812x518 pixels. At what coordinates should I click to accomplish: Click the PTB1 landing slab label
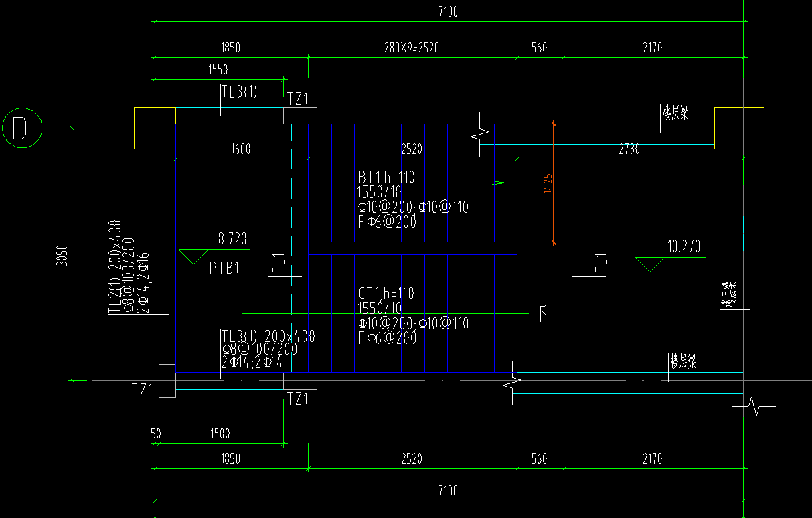[224, 269]
